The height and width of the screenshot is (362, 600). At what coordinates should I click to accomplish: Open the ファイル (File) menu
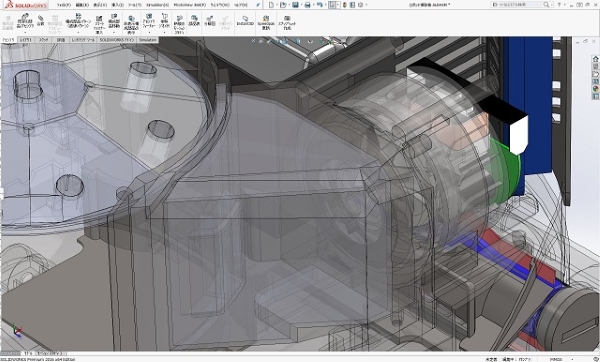(64, 5)
